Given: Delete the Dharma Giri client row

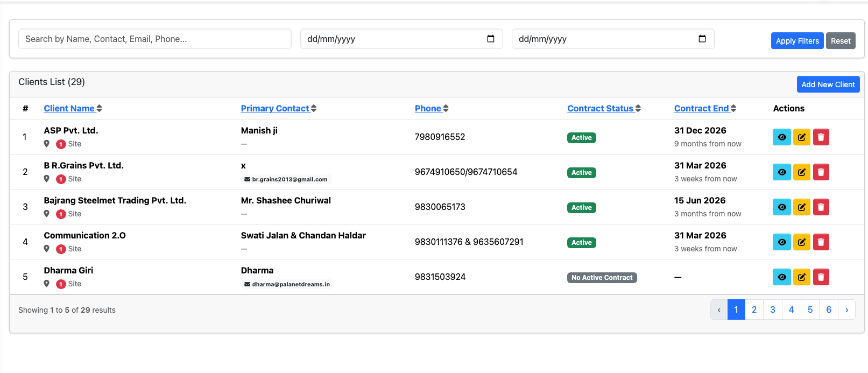Looking at the screenshot, I should [x=821, y=277].
